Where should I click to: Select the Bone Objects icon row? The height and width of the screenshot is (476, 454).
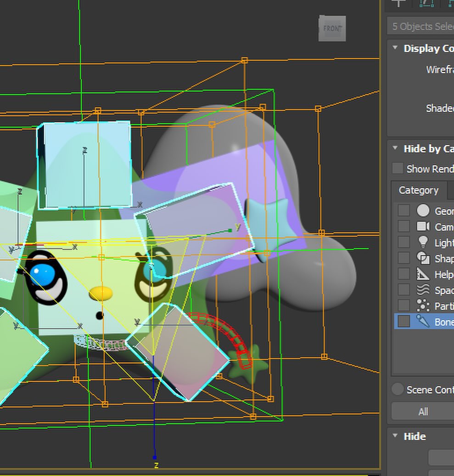coord(424,321)
